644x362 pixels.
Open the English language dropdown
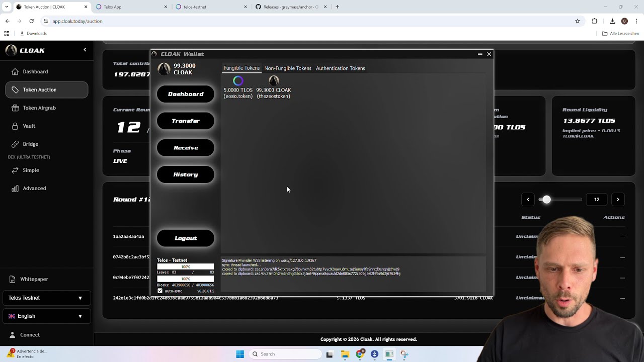click(x=46, y=316)
